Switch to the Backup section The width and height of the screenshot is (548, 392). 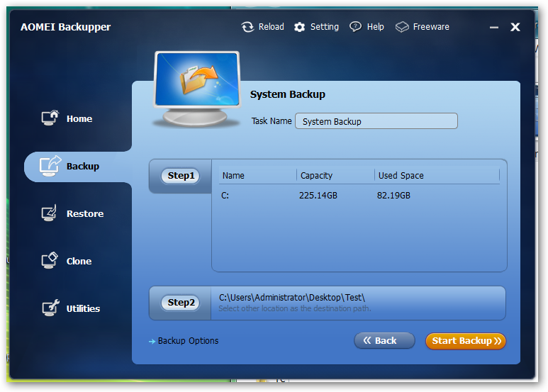click(x=83, y=167)
